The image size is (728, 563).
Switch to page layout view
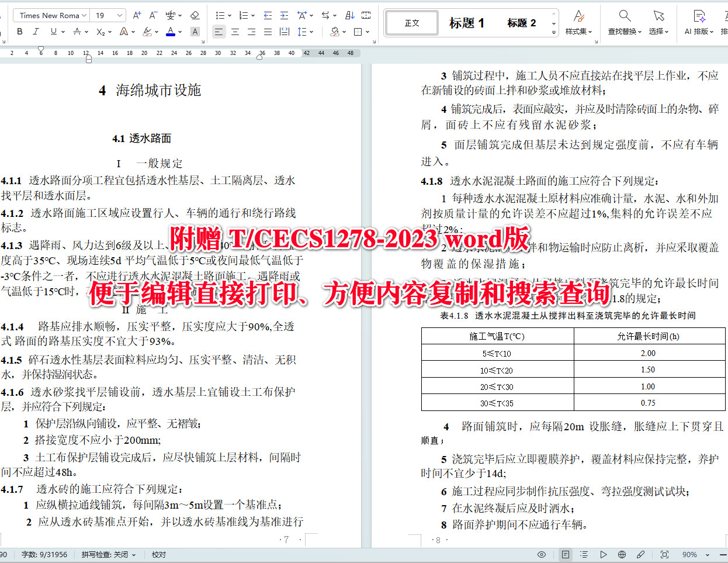click(566, 554)
